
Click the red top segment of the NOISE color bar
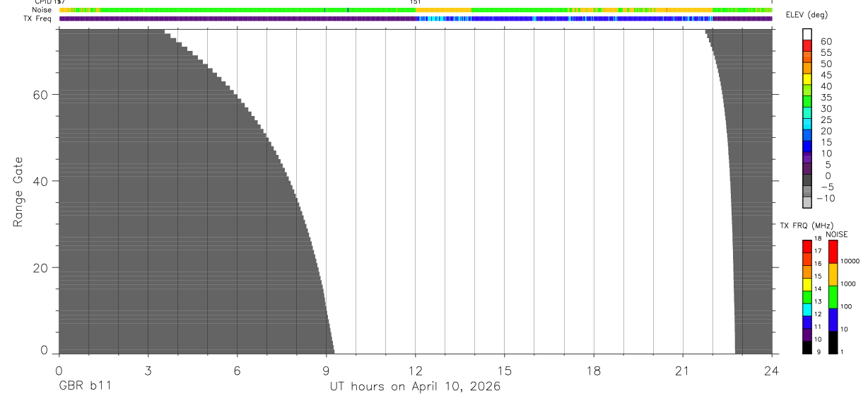[833, 252]
